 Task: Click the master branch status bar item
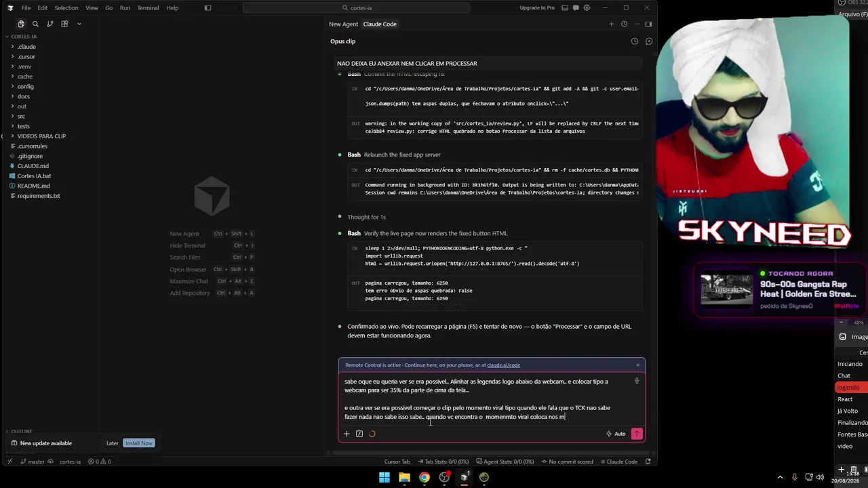(33, 462)
